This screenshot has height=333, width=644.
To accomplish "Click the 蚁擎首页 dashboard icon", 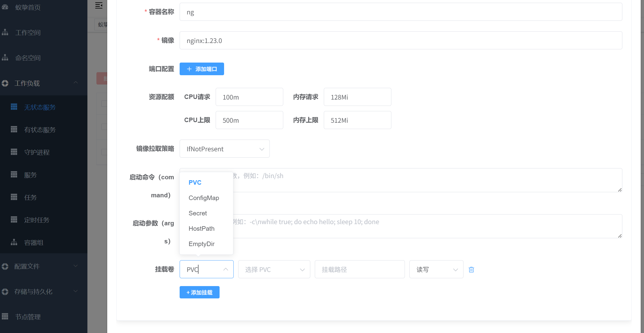I will tap(5, 7).
